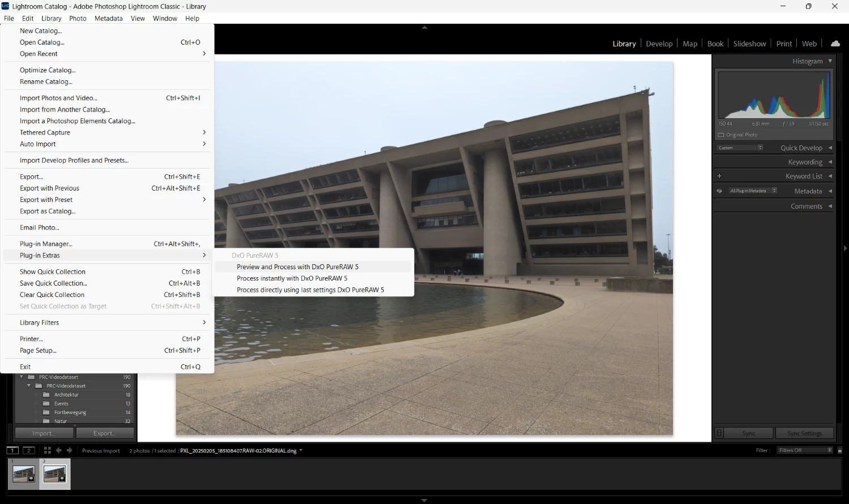The width and height of the screenshot is (849, 504).
Task: Select the grid view icon in the filmstrip toolbar
Action: tap(47, 450)
